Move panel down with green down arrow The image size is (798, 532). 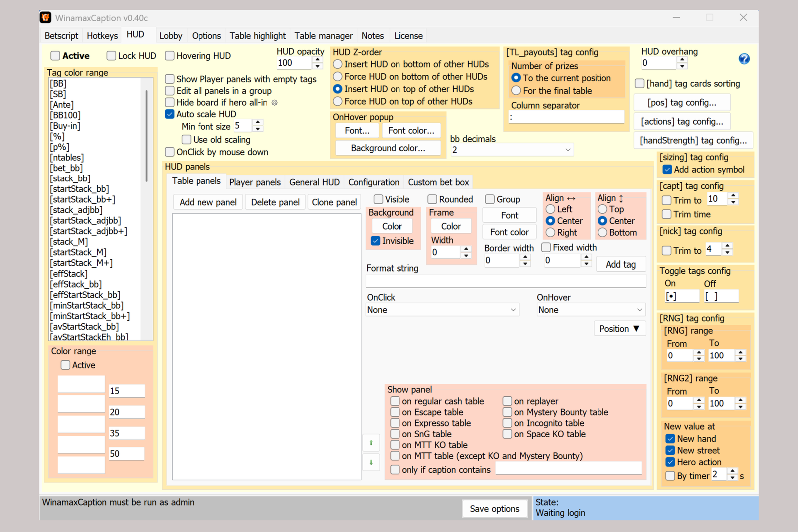[x=371, y=462]
